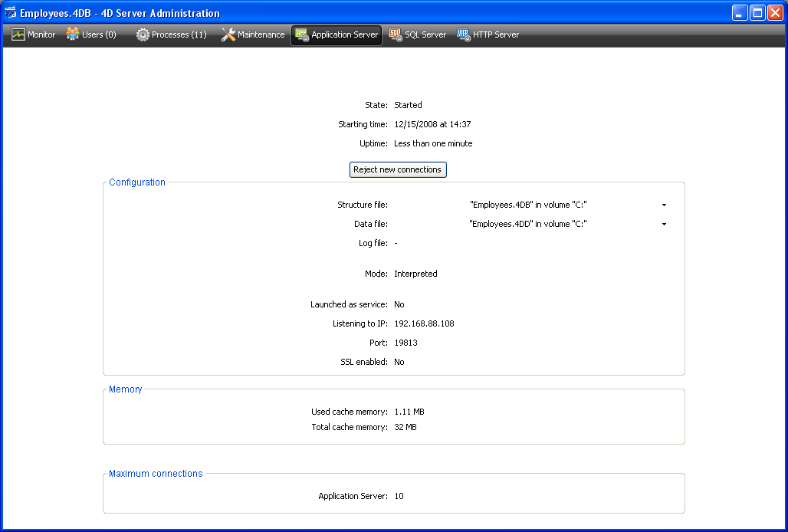Click the Processes gear icon
Screen dimensions: 788x532
point(143,34)
